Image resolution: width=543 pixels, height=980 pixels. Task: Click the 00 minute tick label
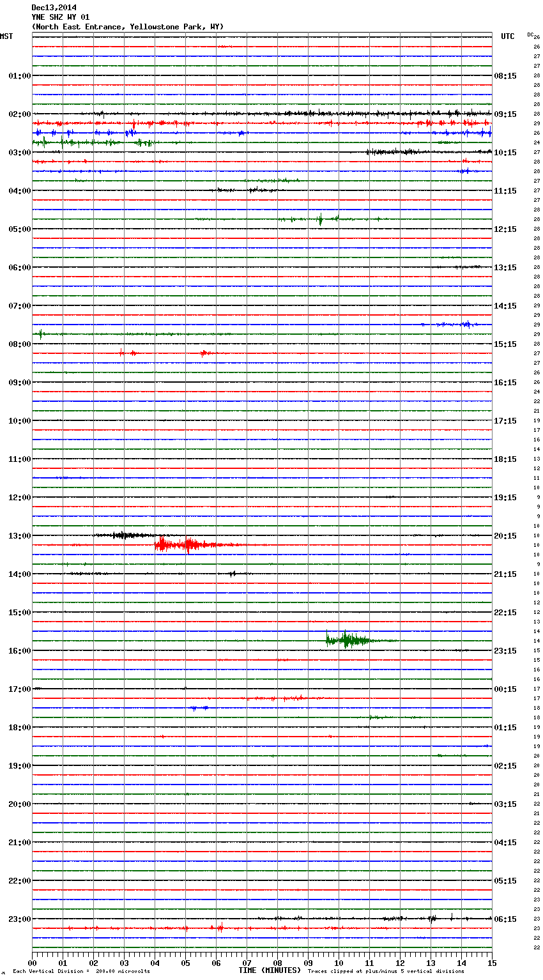32,963
